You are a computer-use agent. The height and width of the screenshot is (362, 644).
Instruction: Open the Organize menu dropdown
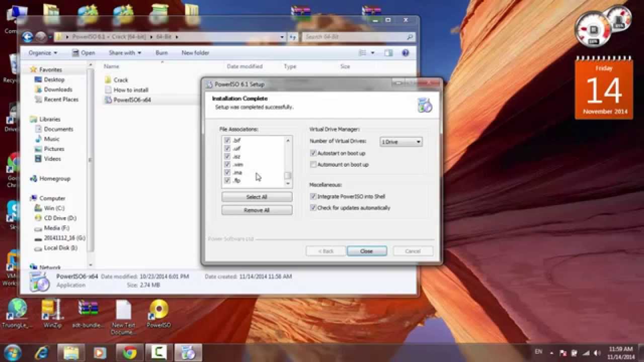click(x=43, y=53)
